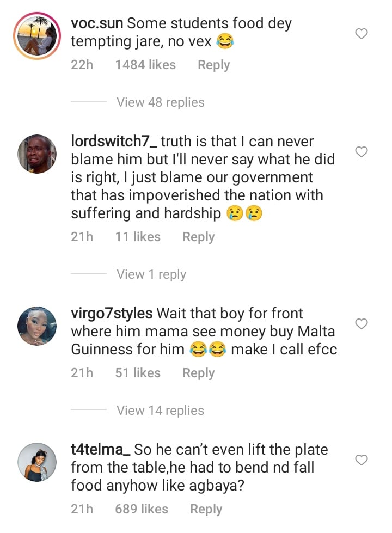This screenshot has width=392, height=533.
Task: See who gave 51 likes
Action: click(x=138, y=373)
